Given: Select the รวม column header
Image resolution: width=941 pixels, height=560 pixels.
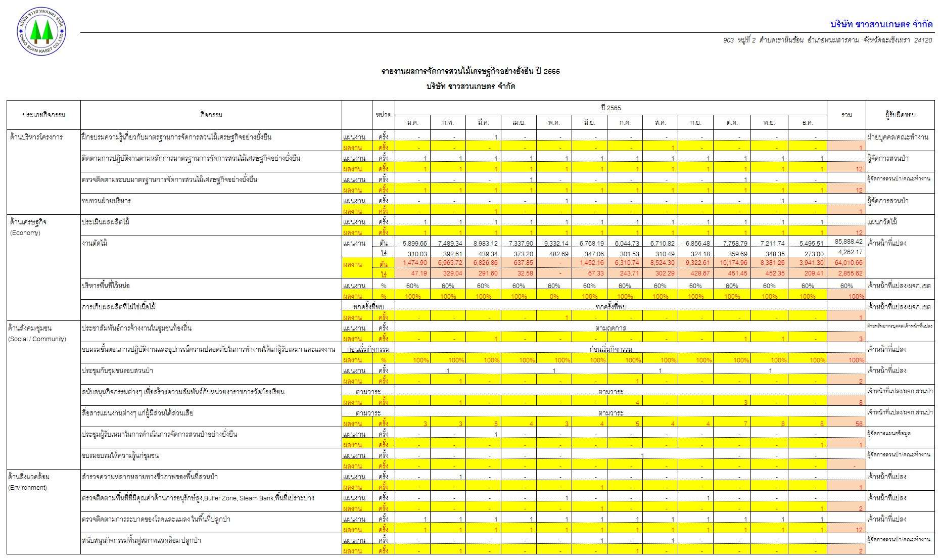Looking at the screenshot, I should [x=846, y=115].
